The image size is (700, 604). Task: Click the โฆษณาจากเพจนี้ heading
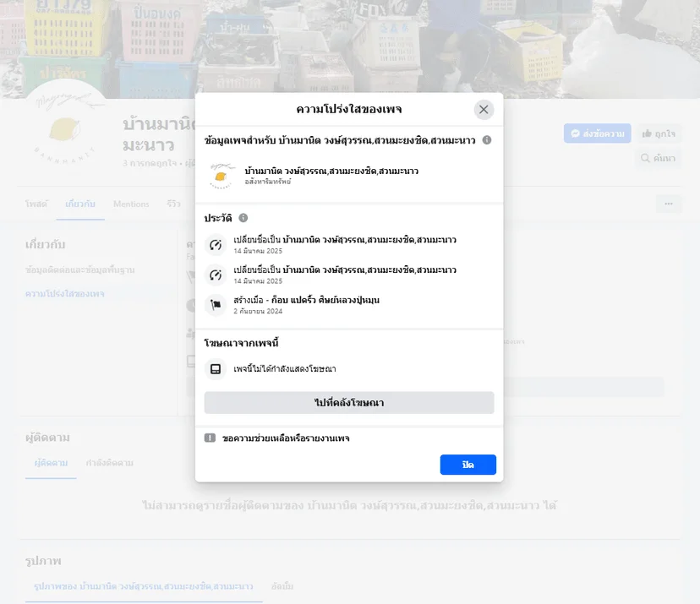pos(242,343)
